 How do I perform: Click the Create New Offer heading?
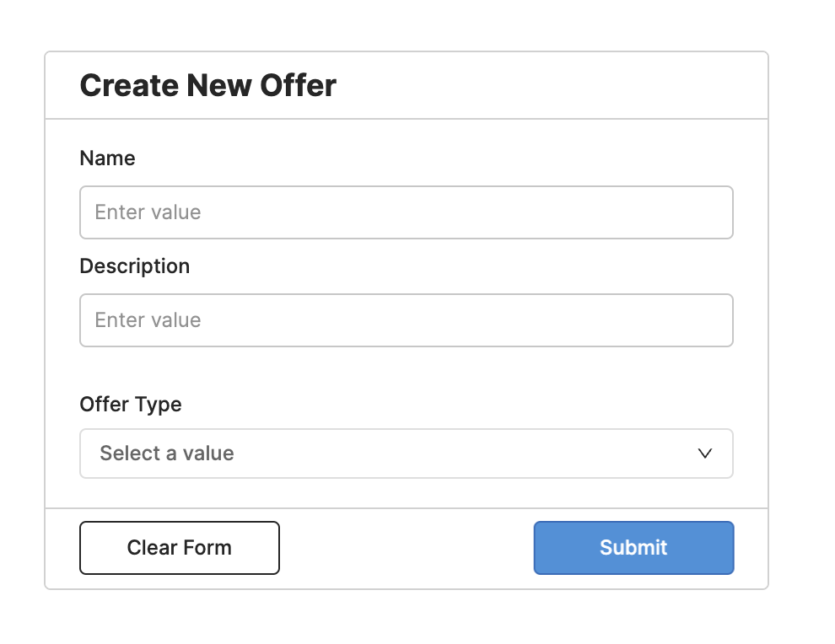[207, 84]
